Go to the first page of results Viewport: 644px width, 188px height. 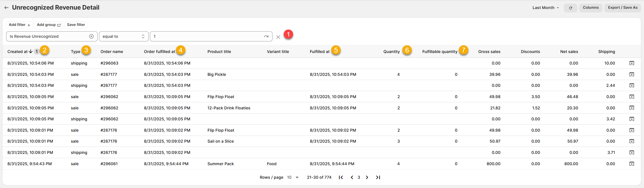point(341,177)
